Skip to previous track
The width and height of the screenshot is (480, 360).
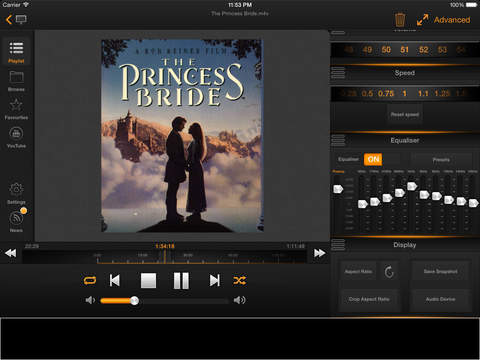point(115,280)
